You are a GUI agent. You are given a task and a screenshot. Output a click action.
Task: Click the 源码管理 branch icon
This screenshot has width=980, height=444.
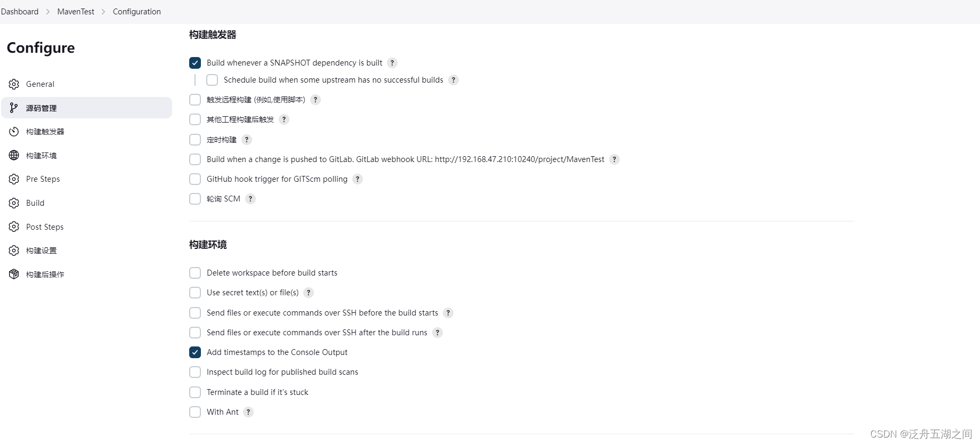(x=14, y=108)
